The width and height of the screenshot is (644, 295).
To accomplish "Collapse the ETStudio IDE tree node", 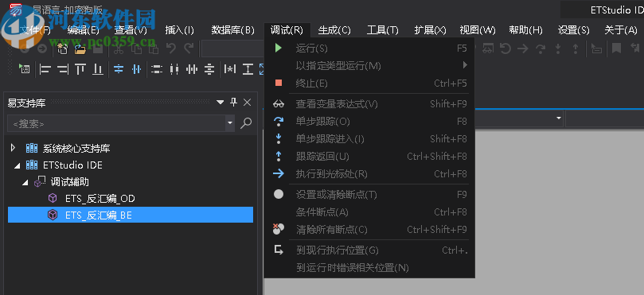I will click(17, 165).
